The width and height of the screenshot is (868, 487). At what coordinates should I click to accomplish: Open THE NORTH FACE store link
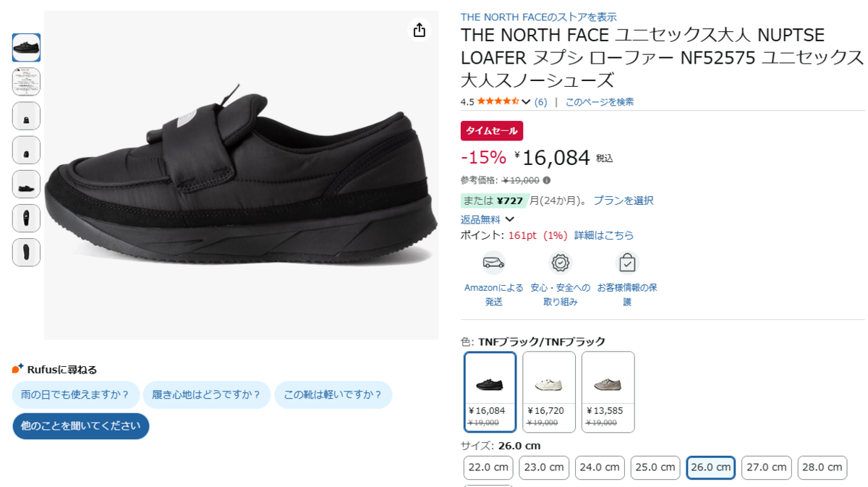click(538, 17)
